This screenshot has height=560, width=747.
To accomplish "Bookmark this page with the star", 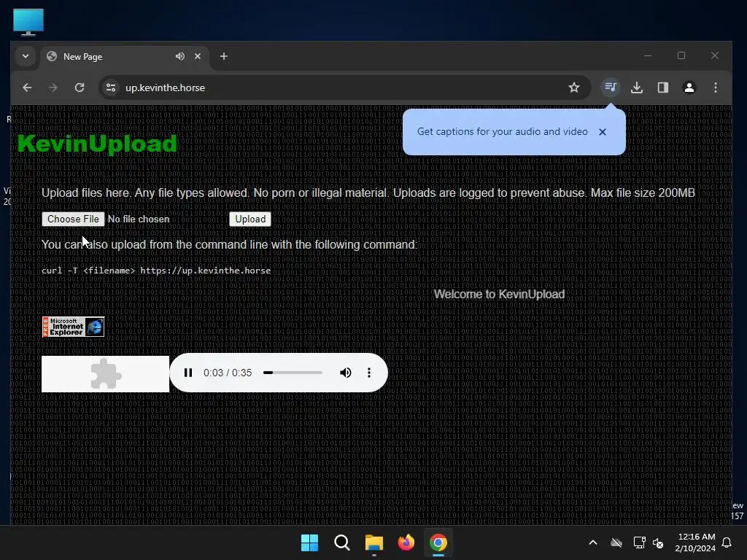I will tap(573, 87).
